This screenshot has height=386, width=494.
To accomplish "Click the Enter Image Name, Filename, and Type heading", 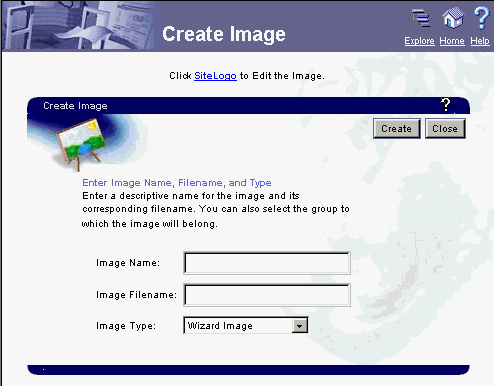I will tap(177, 183).
